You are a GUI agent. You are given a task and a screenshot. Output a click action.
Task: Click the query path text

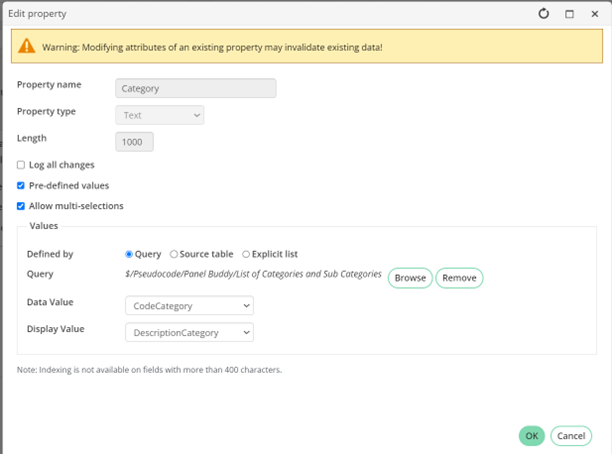coord(253,274)
